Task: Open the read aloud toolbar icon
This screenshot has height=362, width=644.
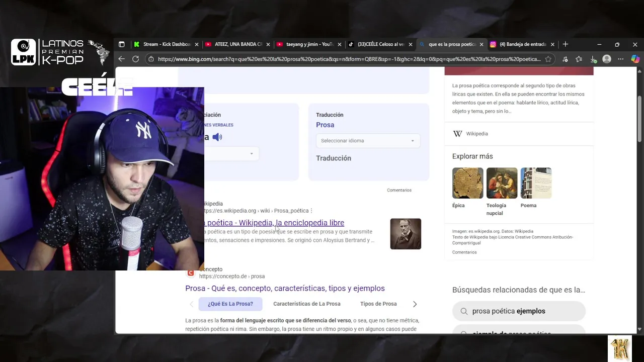Action: (x=565, y=59)
